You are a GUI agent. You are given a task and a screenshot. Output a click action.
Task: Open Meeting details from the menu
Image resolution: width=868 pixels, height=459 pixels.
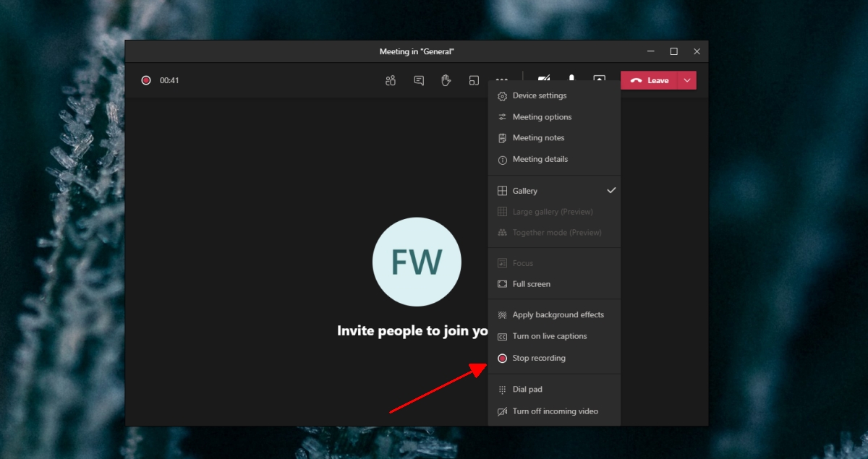554,159
